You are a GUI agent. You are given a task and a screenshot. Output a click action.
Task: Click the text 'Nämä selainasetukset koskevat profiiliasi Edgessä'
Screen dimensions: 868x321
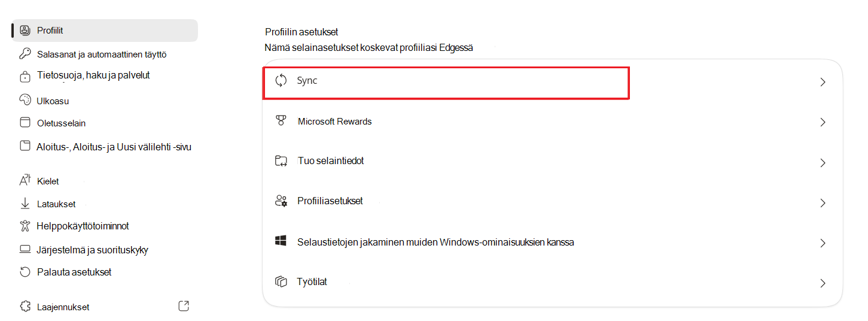click(369, 47)
